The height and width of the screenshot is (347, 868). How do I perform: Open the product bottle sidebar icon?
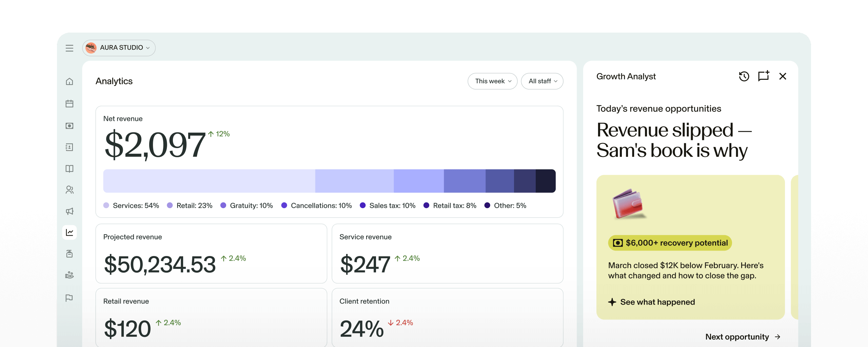tap(70, 254)
